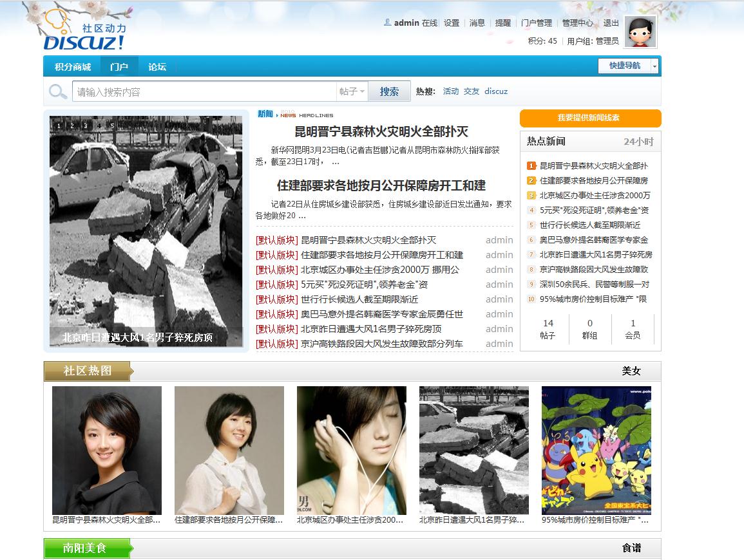Viewport: 744px width, 560px height.
Task: Open the Pokemon cartoon thumbnail
Action: click(x=596, y=450)
